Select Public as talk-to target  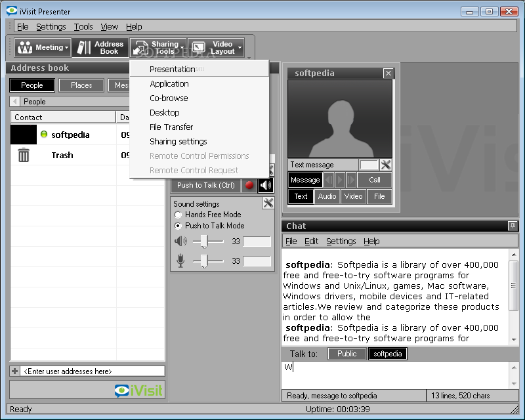(x=347, y=354)
